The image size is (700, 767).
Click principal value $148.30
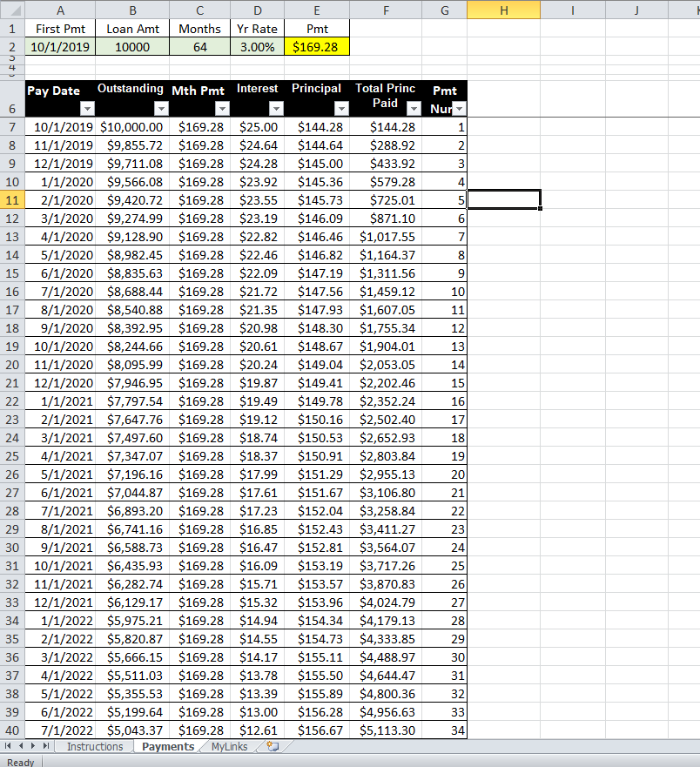tap(317, 328)
